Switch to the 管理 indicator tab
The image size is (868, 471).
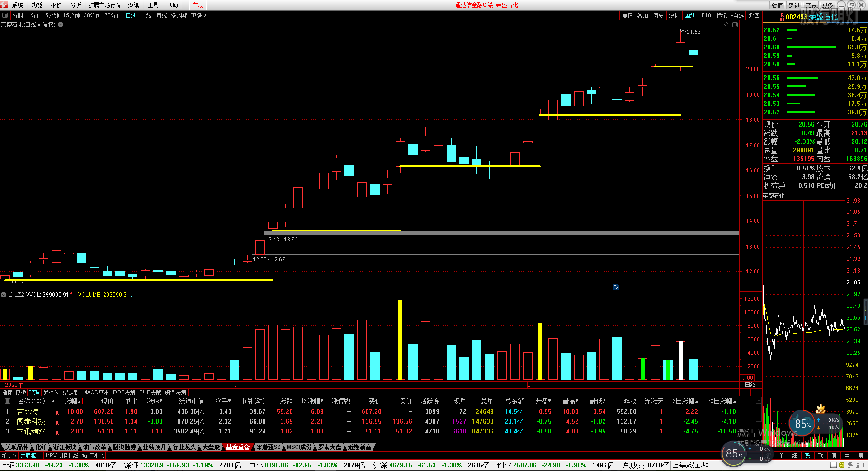pos(34,392)
